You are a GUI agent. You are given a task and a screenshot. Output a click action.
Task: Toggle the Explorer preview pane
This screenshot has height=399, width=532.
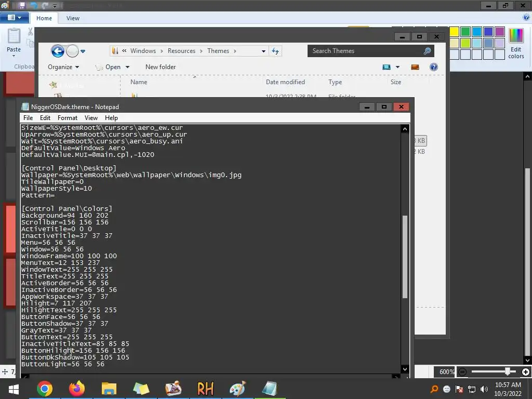click(x=415, y=67)
